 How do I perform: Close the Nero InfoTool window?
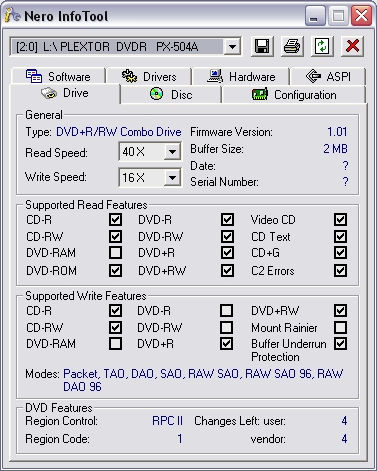pyautogui.click(x=361, y=16)
